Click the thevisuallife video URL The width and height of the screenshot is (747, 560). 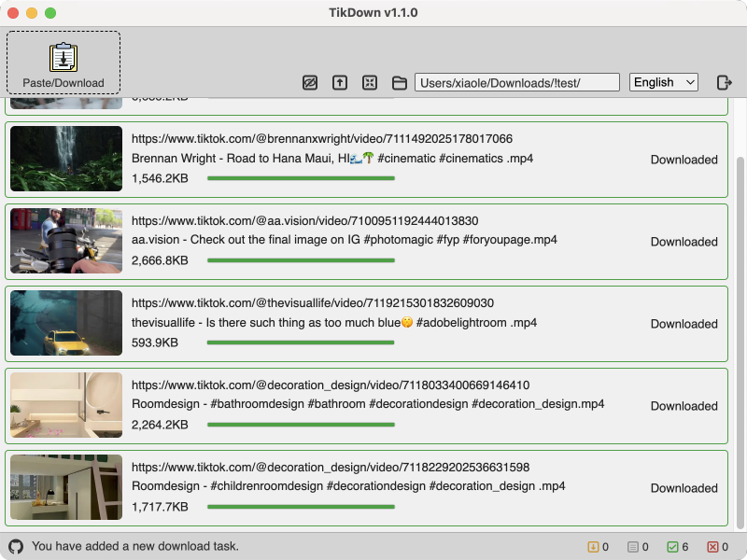click(x=313, y=302)
